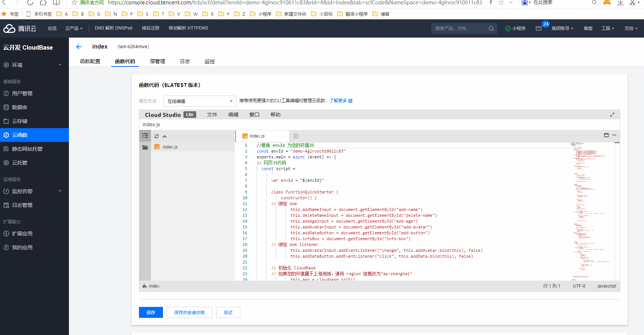Click the 测试 button

click(228, 312)
